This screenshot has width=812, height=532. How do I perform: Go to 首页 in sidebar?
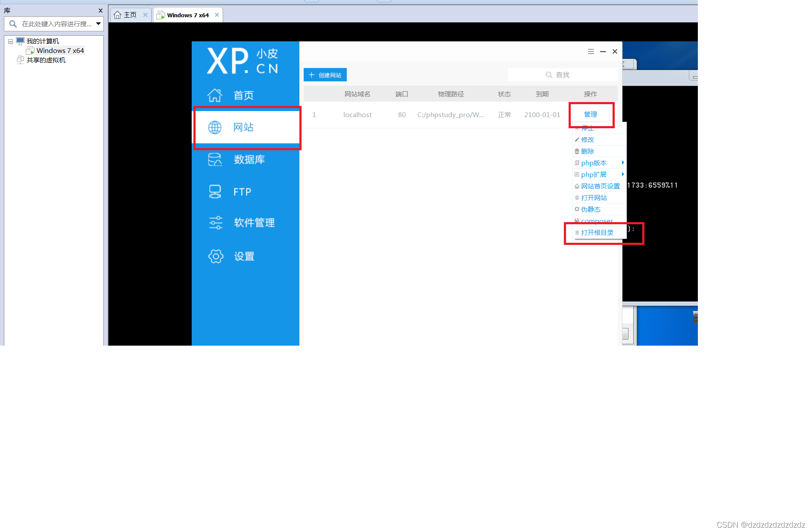(243, 95)
